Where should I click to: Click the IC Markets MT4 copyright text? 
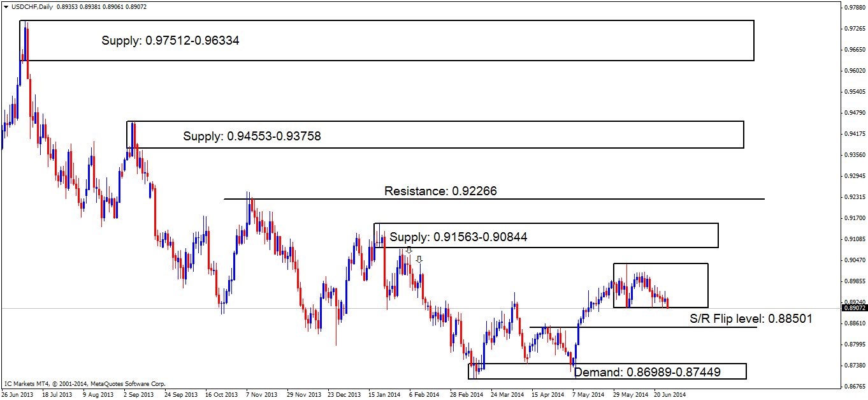click(85, 384)
